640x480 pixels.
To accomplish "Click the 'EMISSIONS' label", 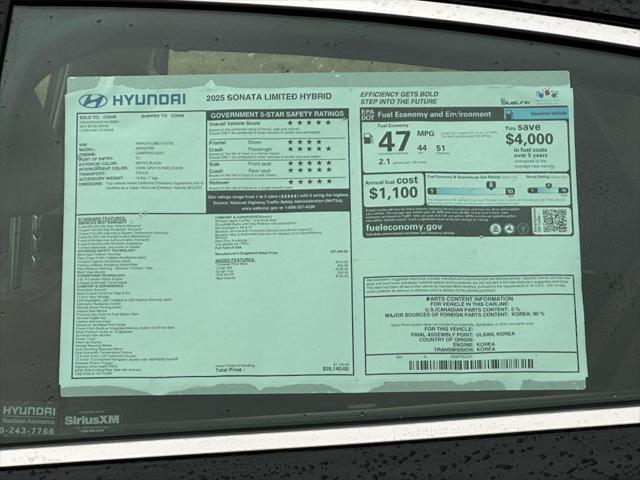I will [90, 184].
